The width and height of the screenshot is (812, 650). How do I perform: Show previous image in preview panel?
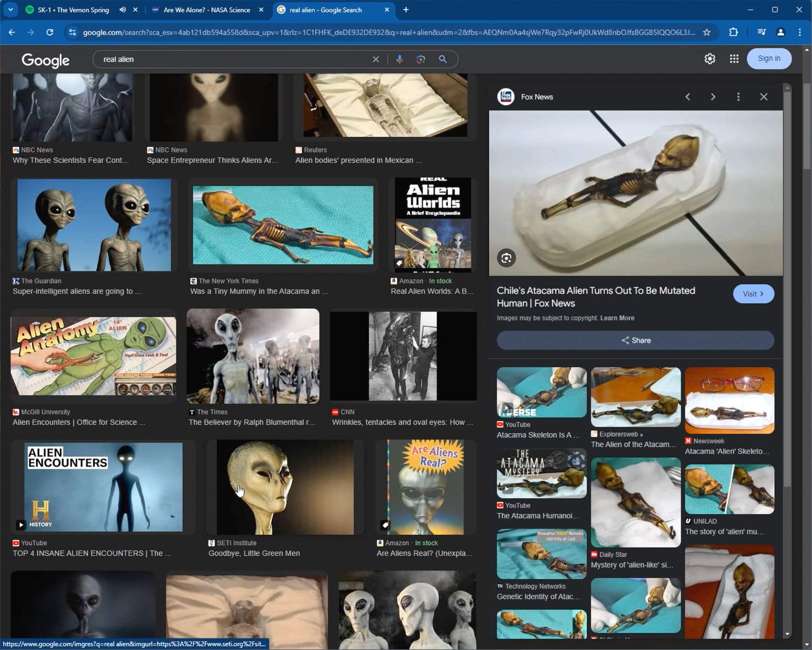point(688,97)
